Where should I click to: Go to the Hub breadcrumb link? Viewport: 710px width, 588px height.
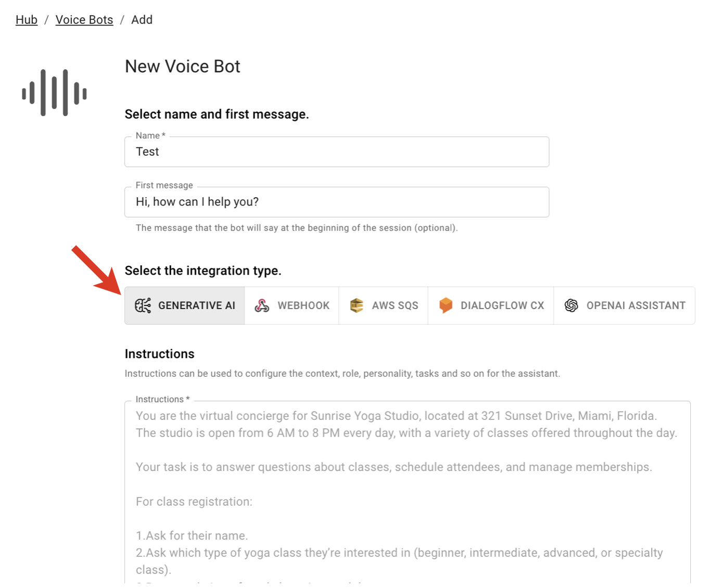(27, 20)
